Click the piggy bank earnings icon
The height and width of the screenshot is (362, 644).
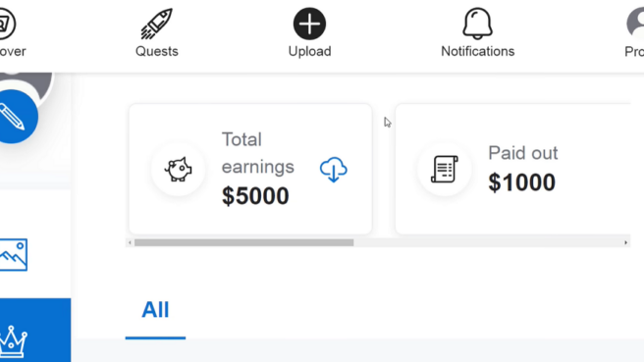(178, 169)
